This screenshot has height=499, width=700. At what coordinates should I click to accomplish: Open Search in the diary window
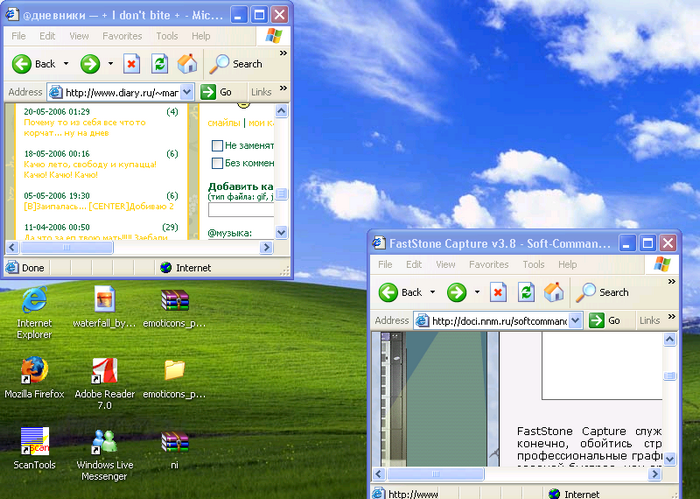coord(236,64)
